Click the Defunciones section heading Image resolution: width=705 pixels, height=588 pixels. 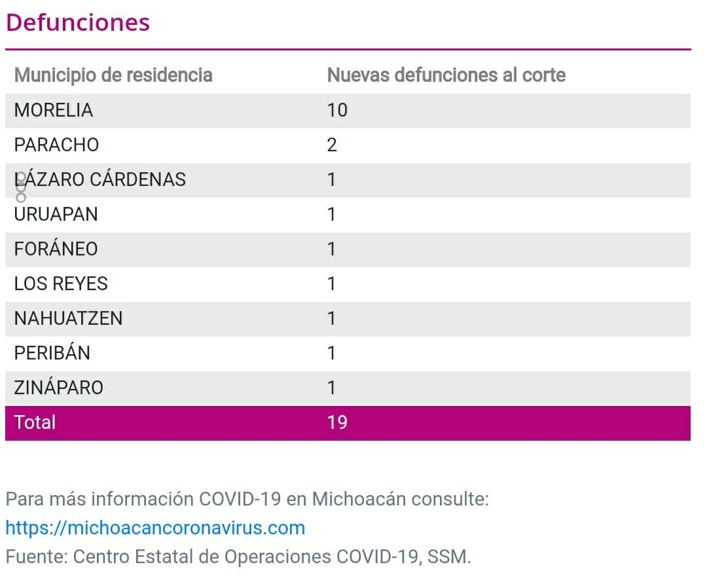click(78, 22)
